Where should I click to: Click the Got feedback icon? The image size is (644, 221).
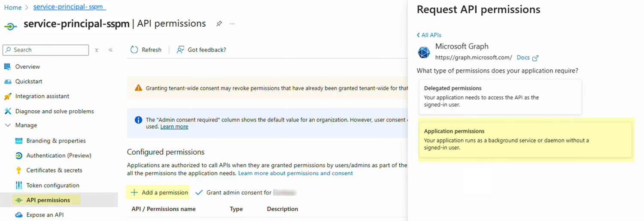pos(181,50)
